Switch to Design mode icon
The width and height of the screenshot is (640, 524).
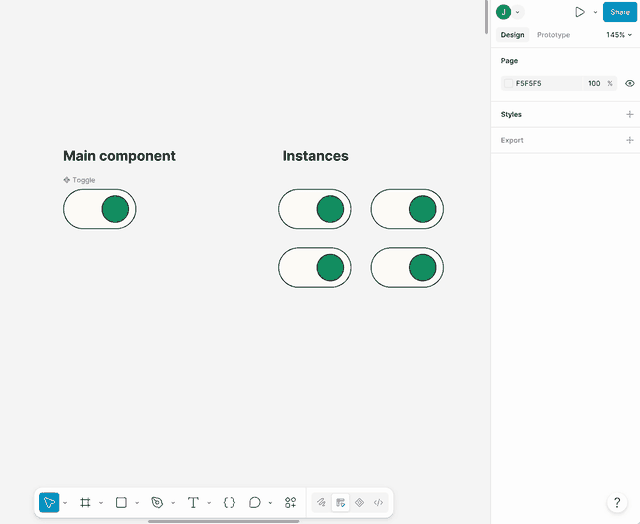(340, 502)
